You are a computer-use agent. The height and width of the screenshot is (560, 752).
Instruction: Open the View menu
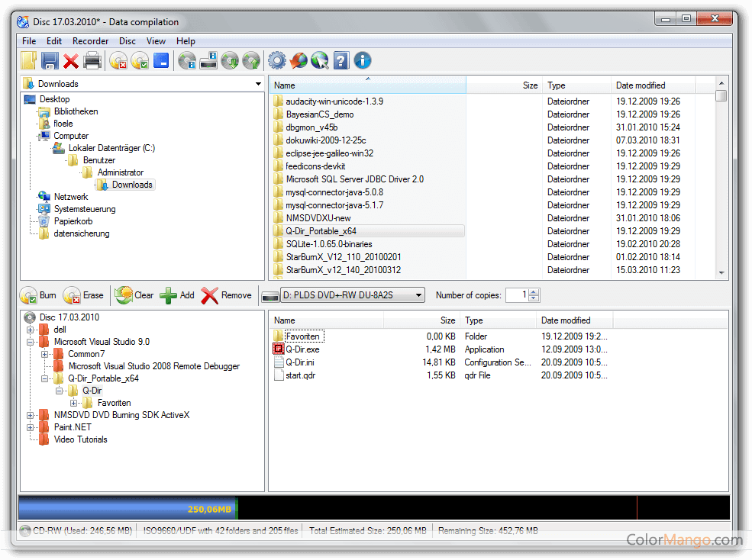click(x=156, y=40)
